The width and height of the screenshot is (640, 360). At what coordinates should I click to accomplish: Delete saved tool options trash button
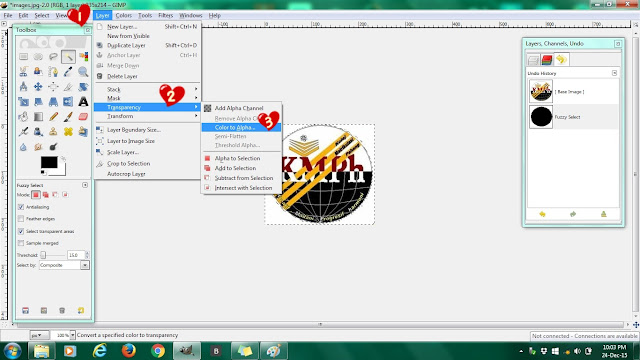62,311
